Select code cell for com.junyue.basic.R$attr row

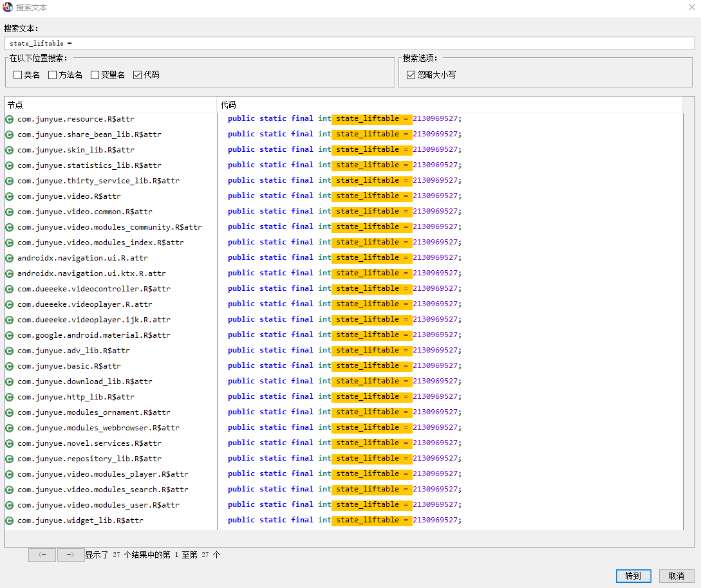coord(450,366)
